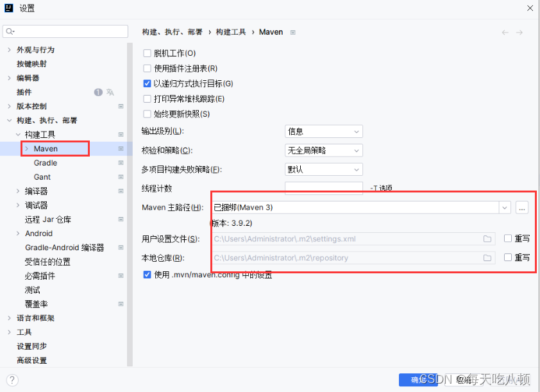This screenshot has width=540, height=392.
Task: Enable 始终更新快照(S) checkbox
Action: click(x=147, y=114)
